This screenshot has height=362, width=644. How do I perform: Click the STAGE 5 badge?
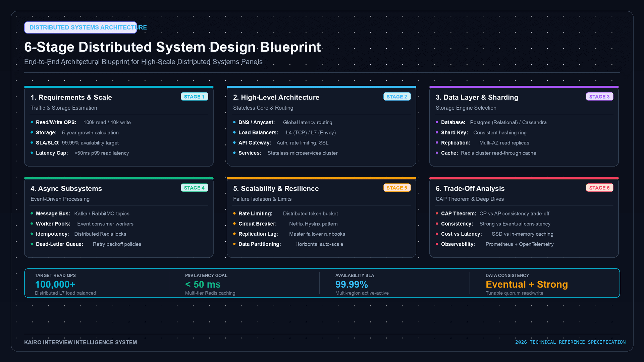397,188
